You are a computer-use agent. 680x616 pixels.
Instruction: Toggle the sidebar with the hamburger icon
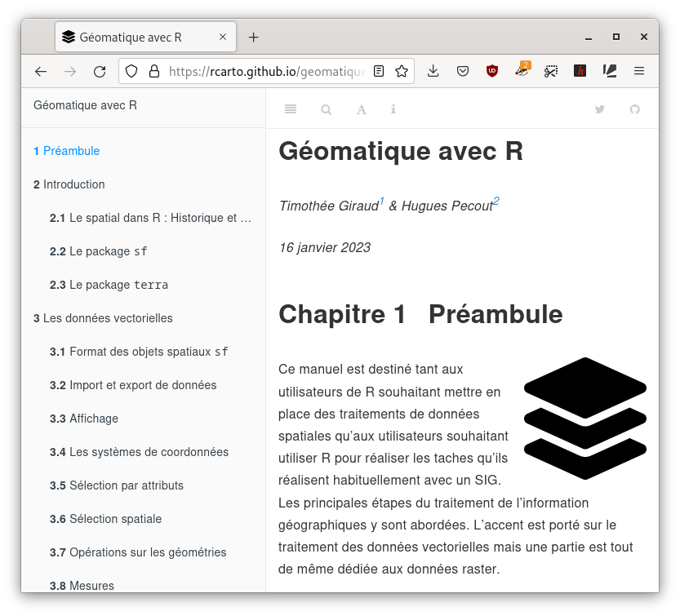pos(290,109)
